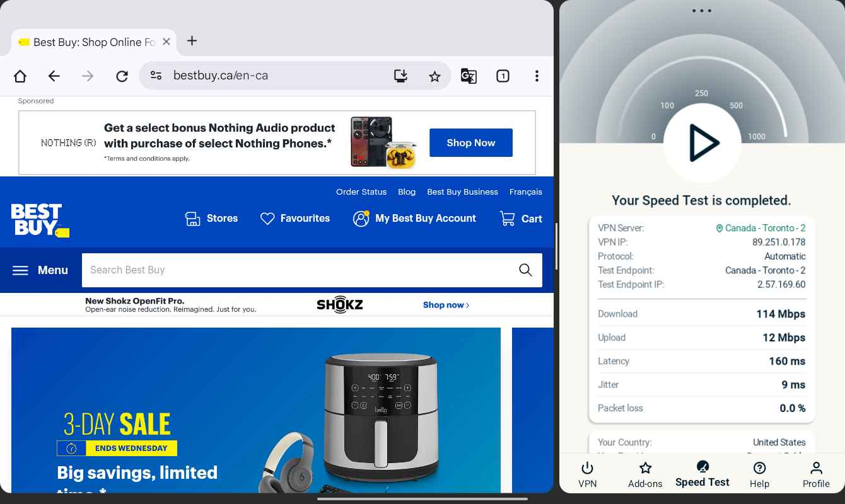Close the Best Buy tab
845x504 pixels.
(166, 42)
